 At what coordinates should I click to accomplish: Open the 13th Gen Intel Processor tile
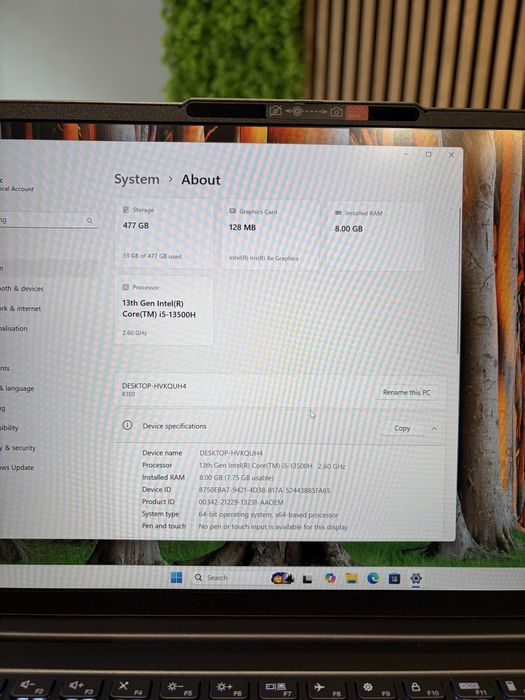[x=163, y=310]
